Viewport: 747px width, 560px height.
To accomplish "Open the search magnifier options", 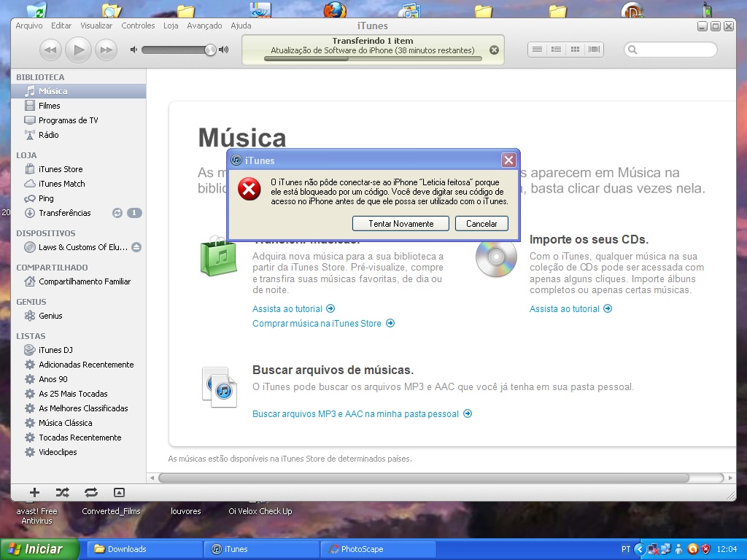I will pyautogui.click(x=632, y=50).
